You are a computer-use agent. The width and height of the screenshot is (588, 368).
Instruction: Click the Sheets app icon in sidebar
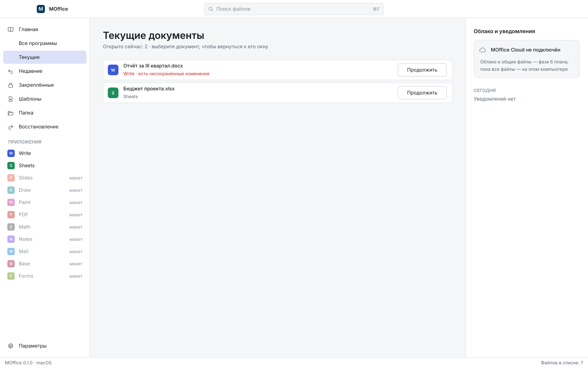point(11,166)
